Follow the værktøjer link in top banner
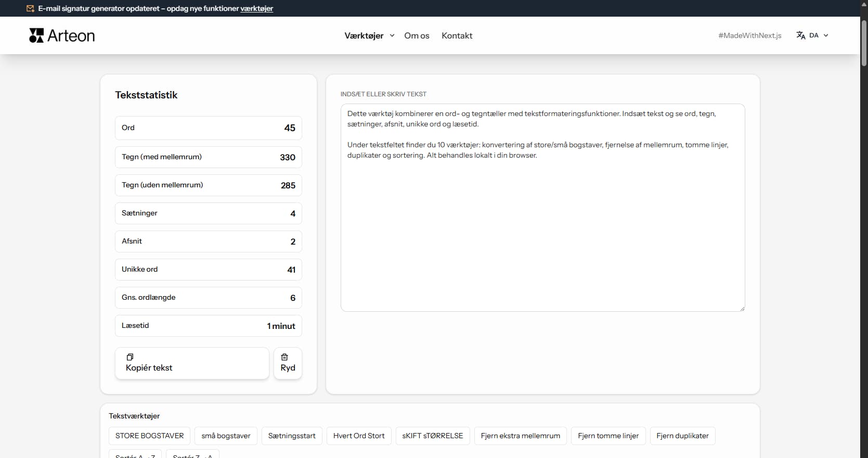This screenshot has height=458, width=868. coord(256,8)
